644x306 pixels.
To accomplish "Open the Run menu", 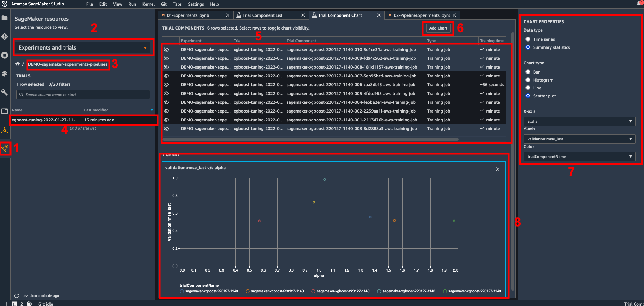I will tap(132, 4).
